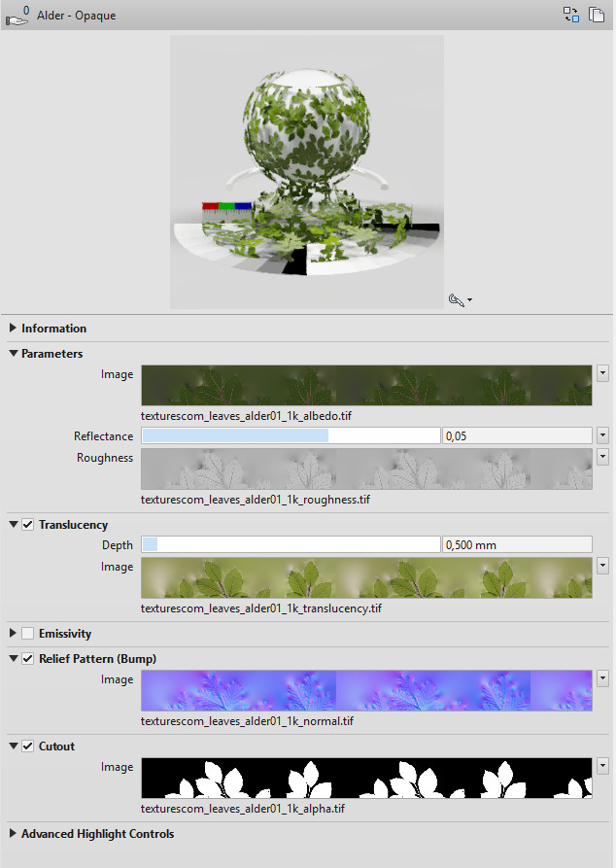Open dropdown next to Cutout image

pos(602,766)
